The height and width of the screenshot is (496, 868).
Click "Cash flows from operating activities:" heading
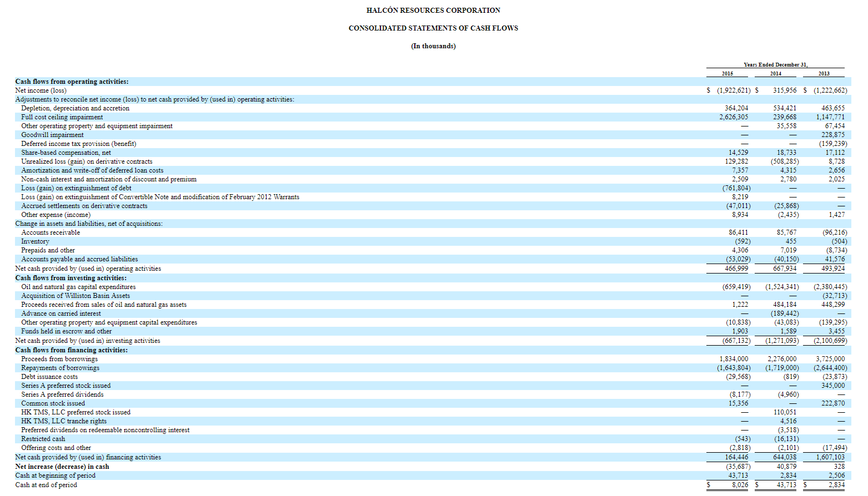coord(72,82)
